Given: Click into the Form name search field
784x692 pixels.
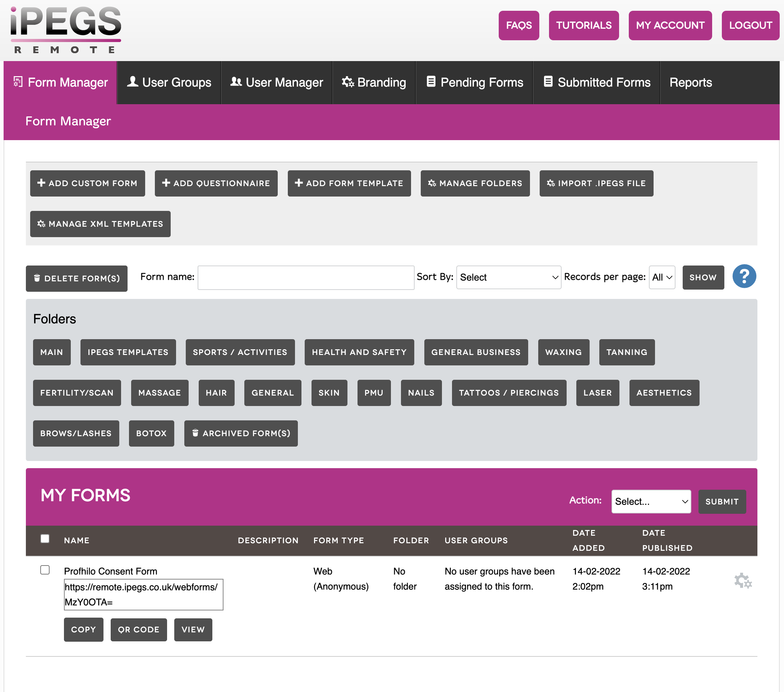Looking at the screenshot, I should (x=306, y=277).
